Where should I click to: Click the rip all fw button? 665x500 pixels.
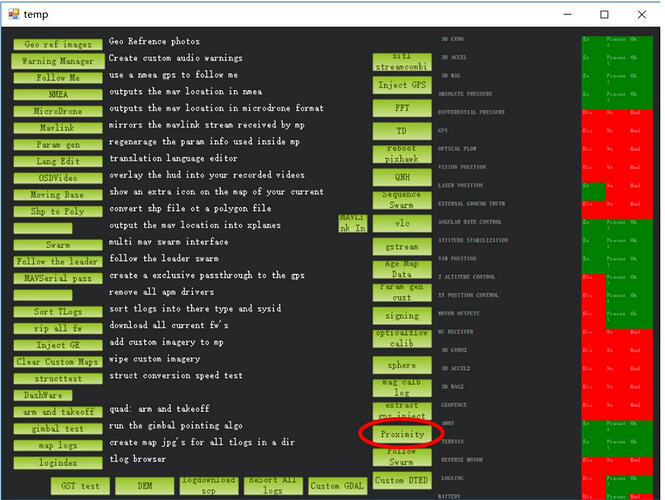pos(58,328)
